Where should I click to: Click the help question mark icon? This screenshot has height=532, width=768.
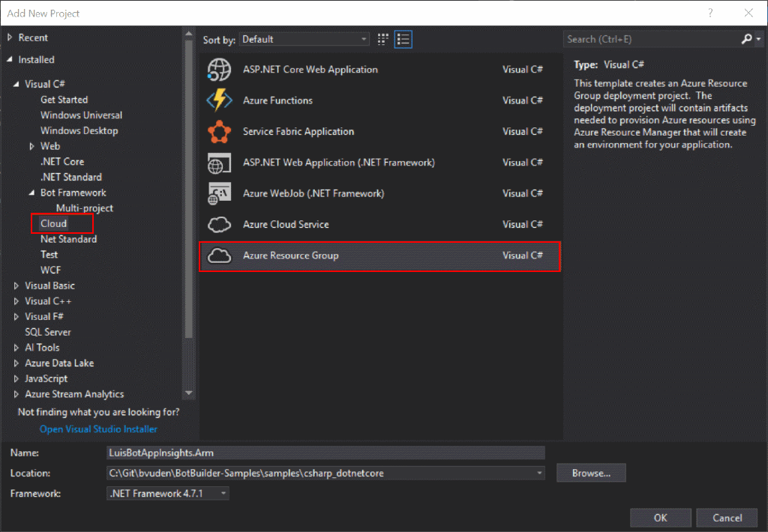coord(710,13)
